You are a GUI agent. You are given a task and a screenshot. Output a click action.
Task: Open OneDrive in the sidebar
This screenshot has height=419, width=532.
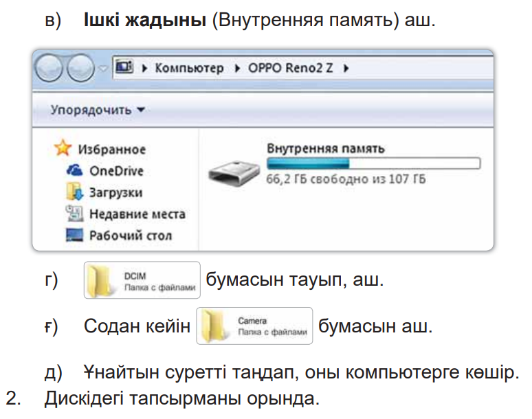click(116, 171)
